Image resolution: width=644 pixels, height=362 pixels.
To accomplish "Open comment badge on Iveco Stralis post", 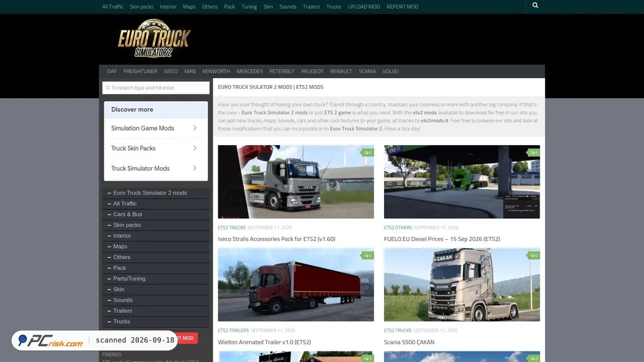I will 368,152.
